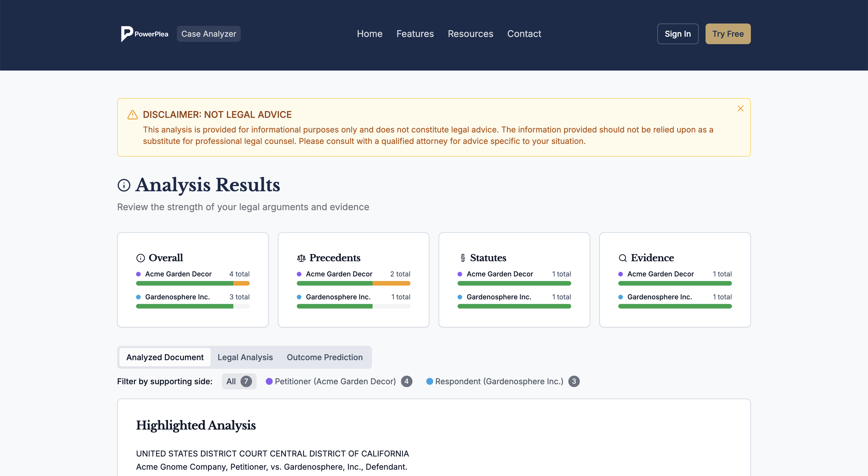This screenshot has width=868, height=476.
Task: Select the All filter with count 7
Action: (239, 381)
